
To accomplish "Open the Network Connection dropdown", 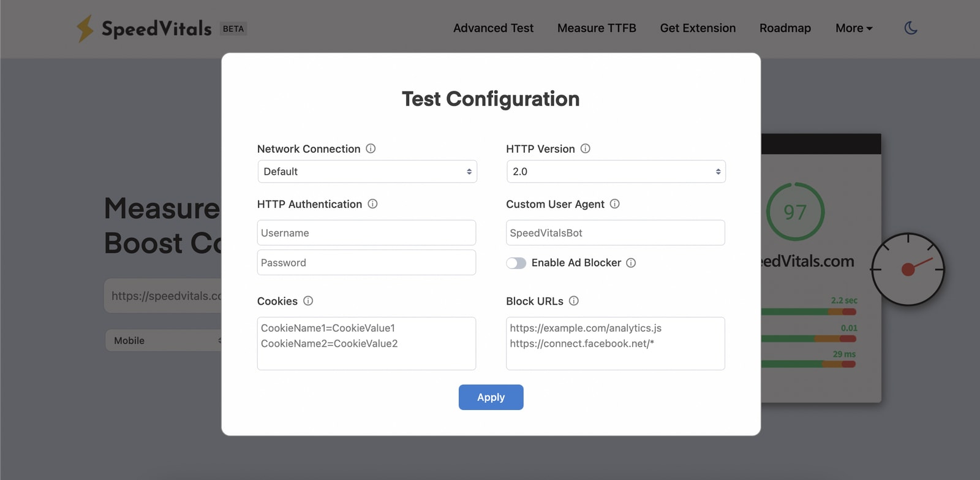I will coord(367,172).
